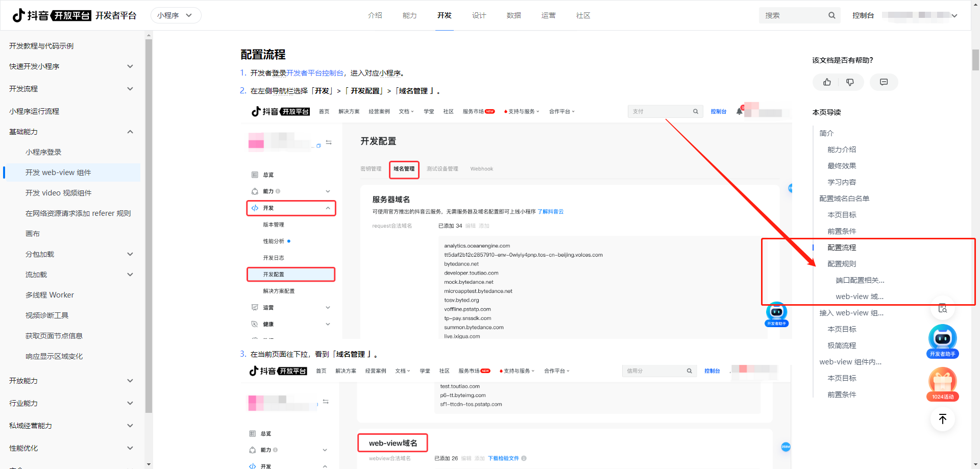Jump to 学习内容 in page guide
Viewport: 980px width, 469px height.
click(x=842, y=182)
